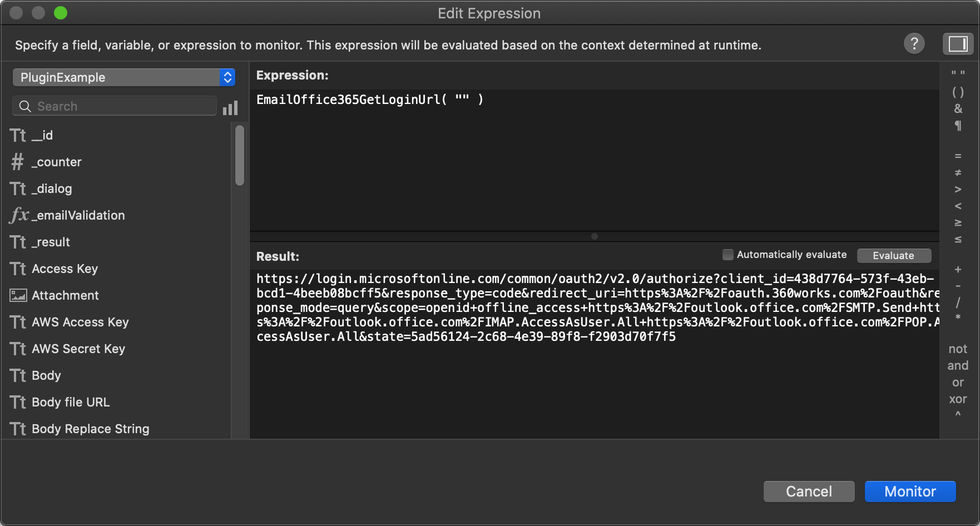Insert the 'or' logical operator
980x526 pixels.
click(958, 383)
